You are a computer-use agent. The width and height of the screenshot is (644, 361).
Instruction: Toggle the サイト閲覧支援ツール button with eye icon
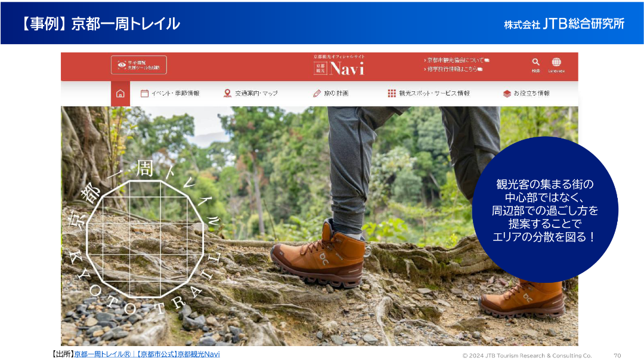pyautogui.click(x=139, y=65)
